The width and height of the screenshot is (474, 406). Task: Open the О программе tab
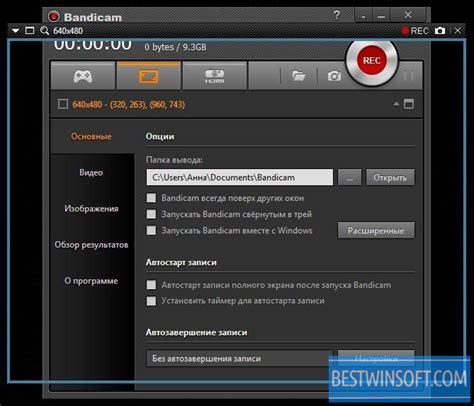91,281
